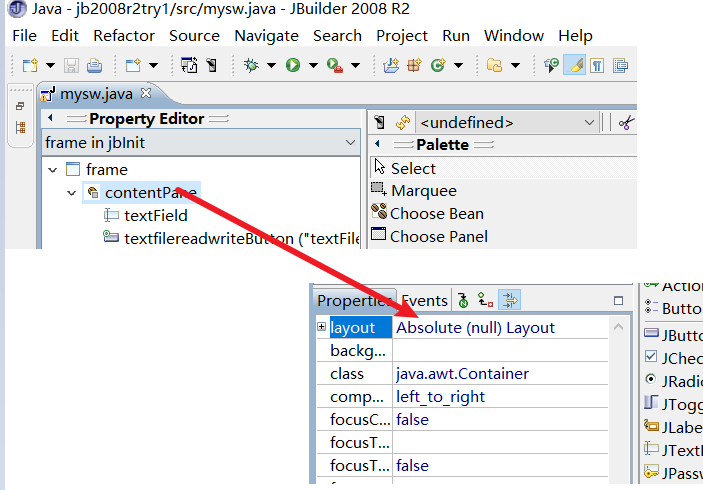Select the mysw.java editor tab
The width and height of the screenshot is (703, 490).
point(96,94)
